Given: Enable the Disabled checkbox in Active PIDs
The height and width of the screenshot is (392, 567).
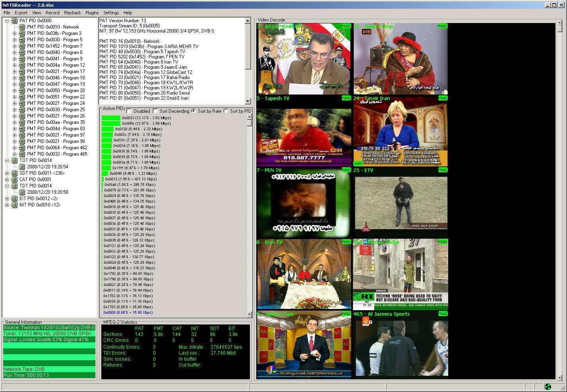Looking at the screenshot, I should click(x=129, y=111).
